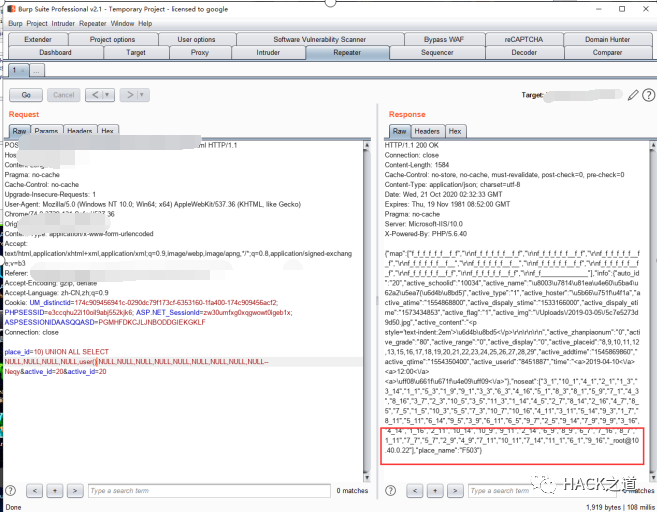The image size is (657, 512).
Task: Switch to Comparer tab
Action: click(608, 52)
